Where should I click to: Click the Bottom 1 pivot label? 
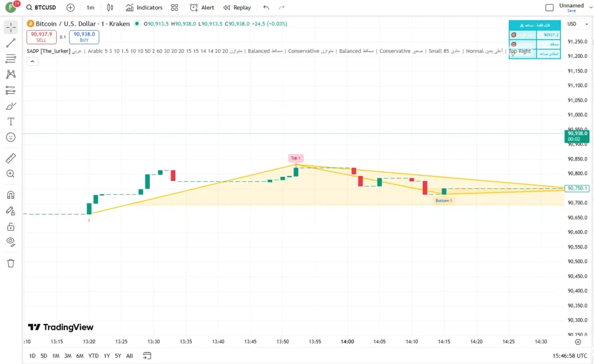pyautogui.click(x=443, y=201)
